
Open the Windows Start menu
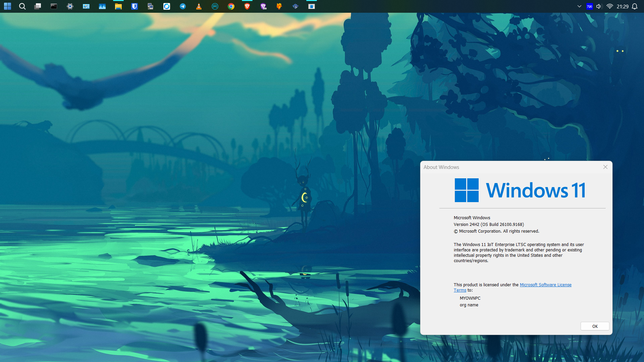7,6
